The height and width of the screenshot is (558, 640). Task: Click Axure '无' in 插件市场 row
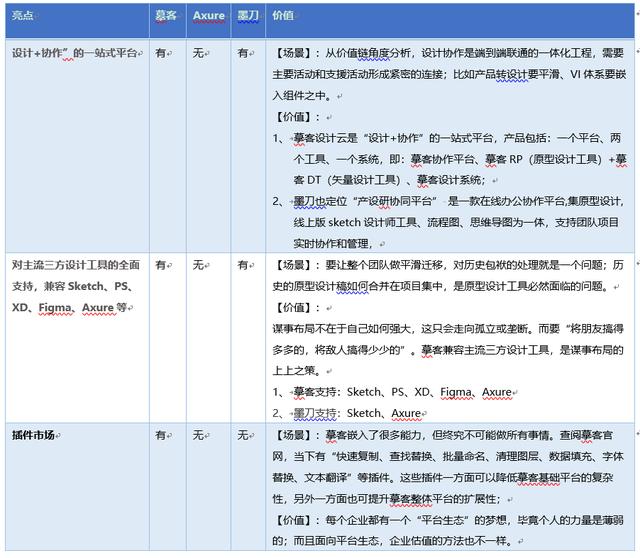(x=198, y=435)
